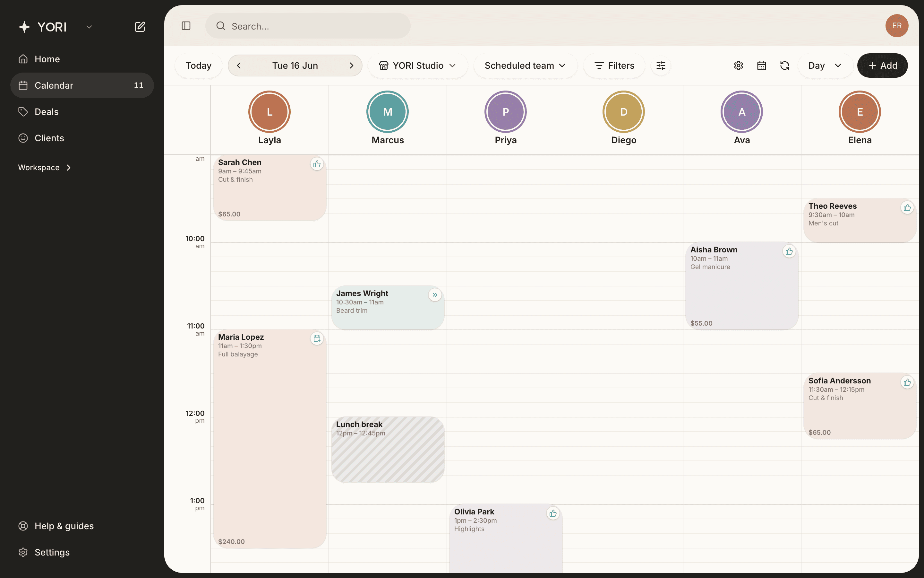The width and height of the screenshot is (924, 578).
Task: Open the Tue 16 Jun date selector
Action: (x=295, y=66)
